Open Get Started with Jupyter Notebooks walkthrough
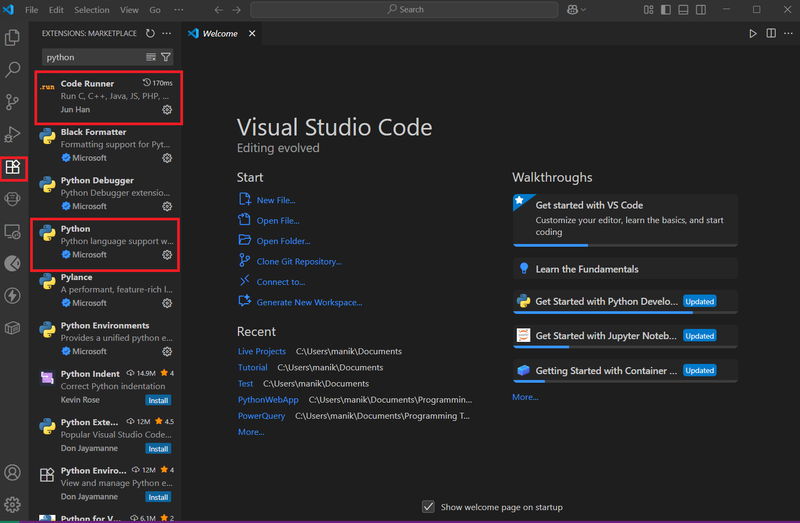Viewport: 800px width, 523px height. [625, 336]
